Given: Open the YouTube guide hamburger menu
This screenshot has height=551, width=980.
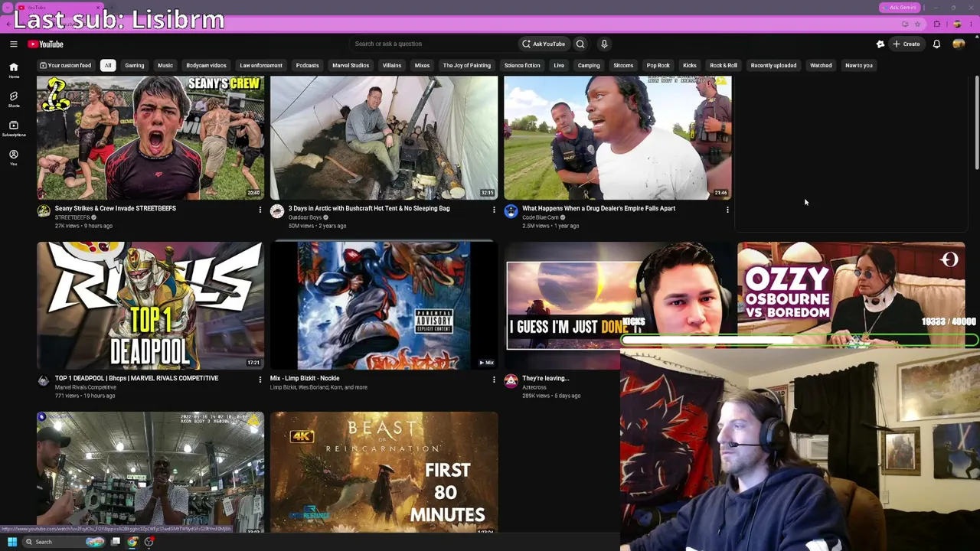Looking at the screenshot, I should coord(13,44).
